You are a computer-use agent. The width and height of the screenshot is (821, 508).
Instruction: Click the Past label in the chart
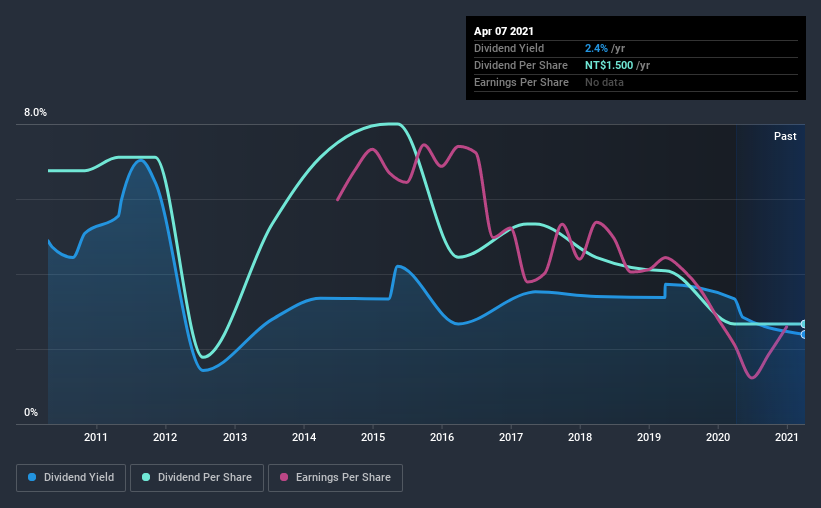tap(785, 136)
